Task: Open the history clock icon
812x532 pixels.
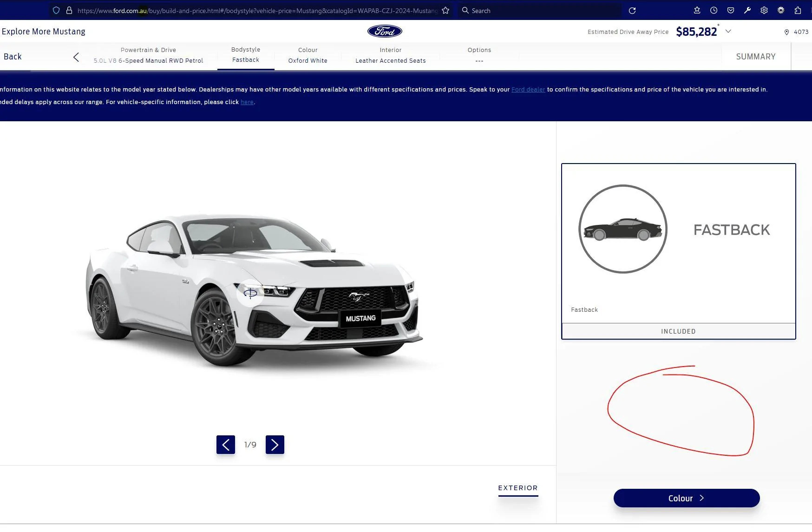Action: point(714,10)
